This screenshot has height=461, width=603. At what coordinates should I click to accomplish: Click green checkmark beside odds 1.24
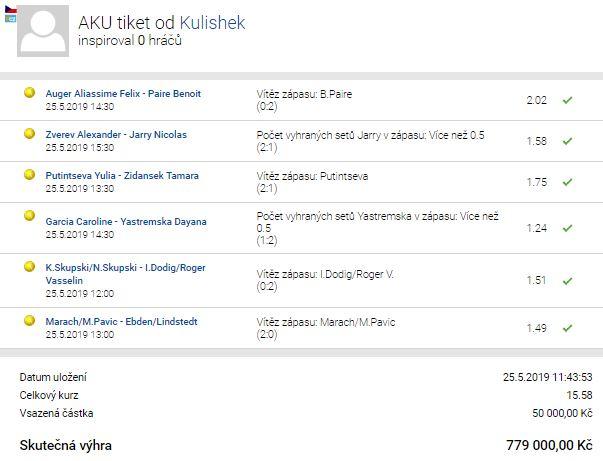click(x=568, y=228)
